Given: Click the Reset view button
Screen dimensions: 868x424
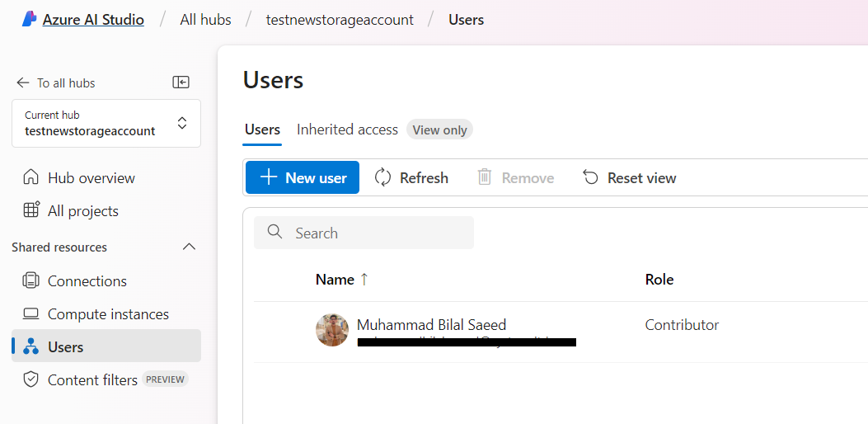Looking at the screenshot, I should point(630,177).
